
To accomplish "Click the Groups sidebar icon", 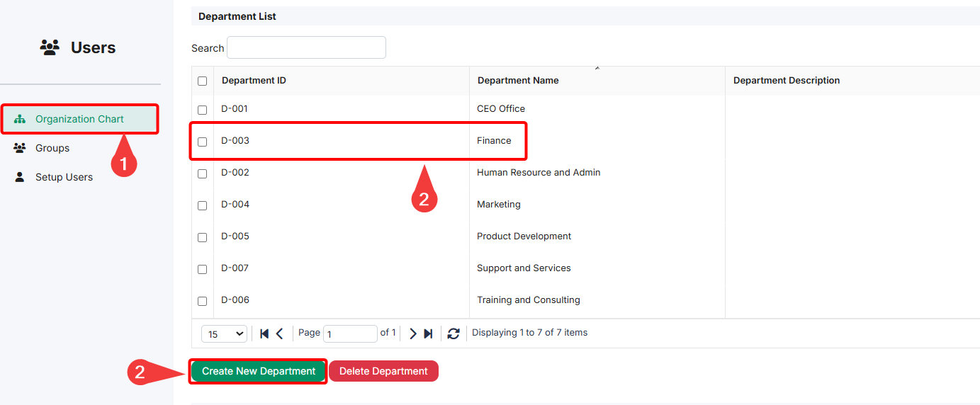I will click(x=20, y=148).
